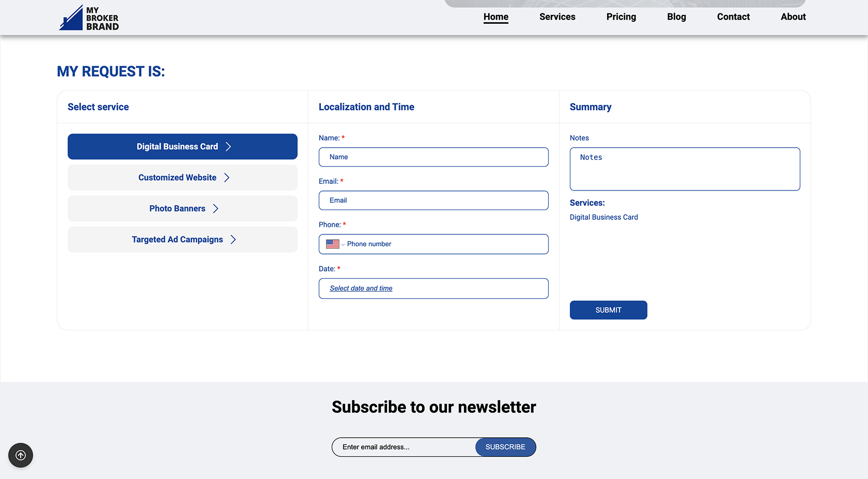The height and width of the screenshot is (479, 868).
Task: Select the Targeted Ad Campaigns option
Action: tap(177, 239)
